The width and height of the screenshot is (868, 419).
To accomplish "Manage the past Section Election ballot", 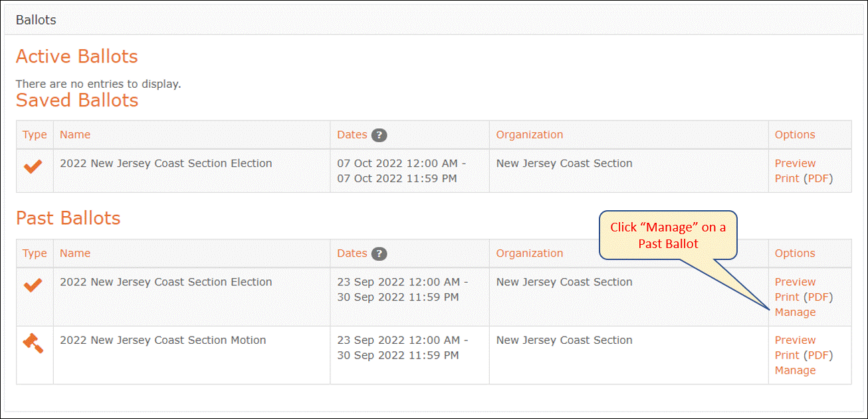I will (x=795, y=312).
